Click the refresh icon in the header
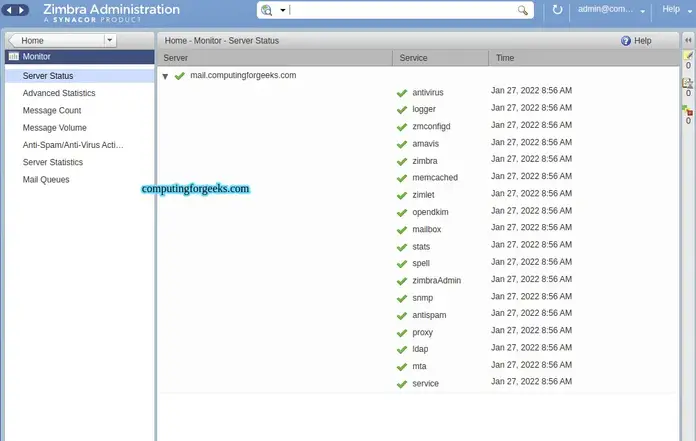The width and height of the screenshot is (696, 441). click(x=557, y=9)
